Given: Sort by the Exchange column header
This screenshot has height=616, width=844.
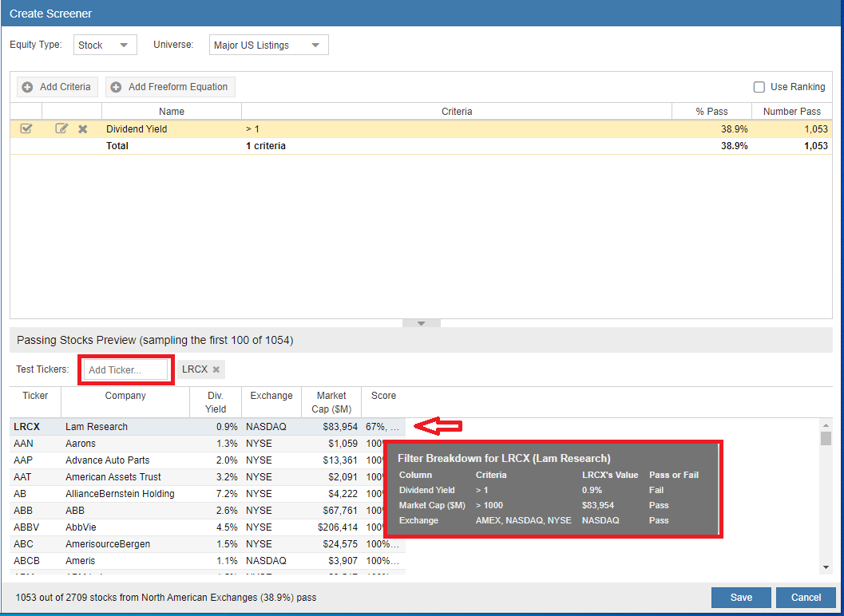Looking at the screenshot, I should click(x=271, y=402).
